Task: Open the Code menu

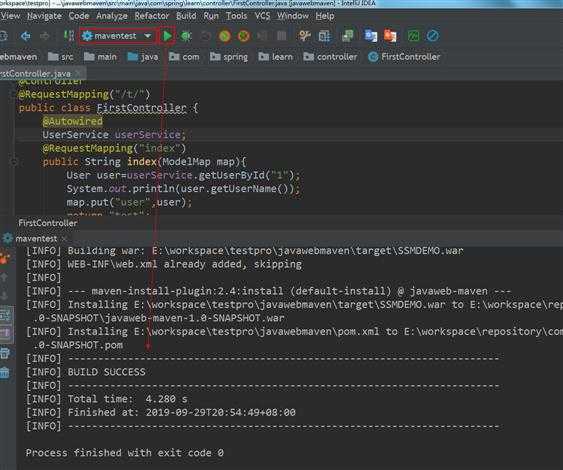Action: [x=79, y=16]
